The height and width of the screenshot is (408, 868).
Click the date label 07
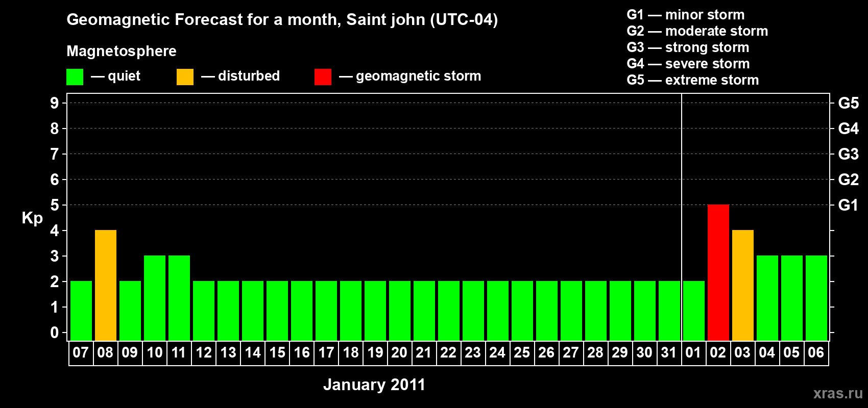click(x=81, y=353)
